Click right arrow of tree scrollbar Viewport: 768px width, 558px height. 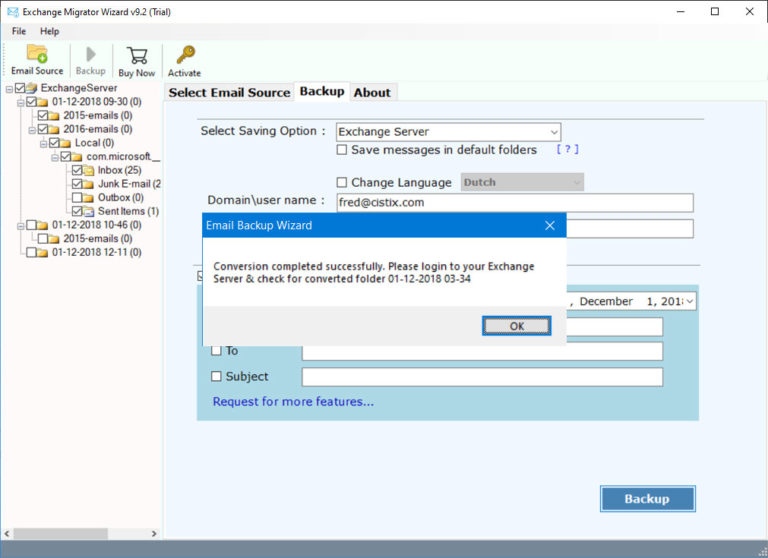(x=154, y=534)
